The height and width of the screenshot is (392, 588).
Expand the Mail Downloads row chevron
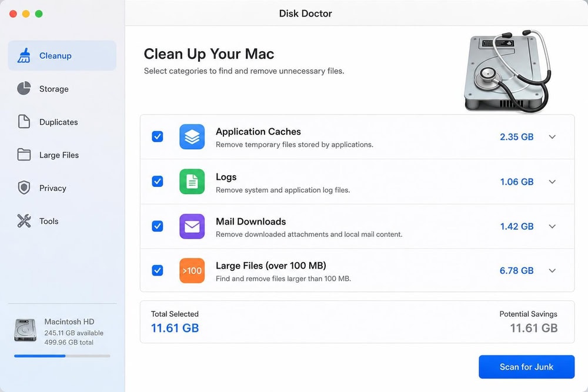552,226
